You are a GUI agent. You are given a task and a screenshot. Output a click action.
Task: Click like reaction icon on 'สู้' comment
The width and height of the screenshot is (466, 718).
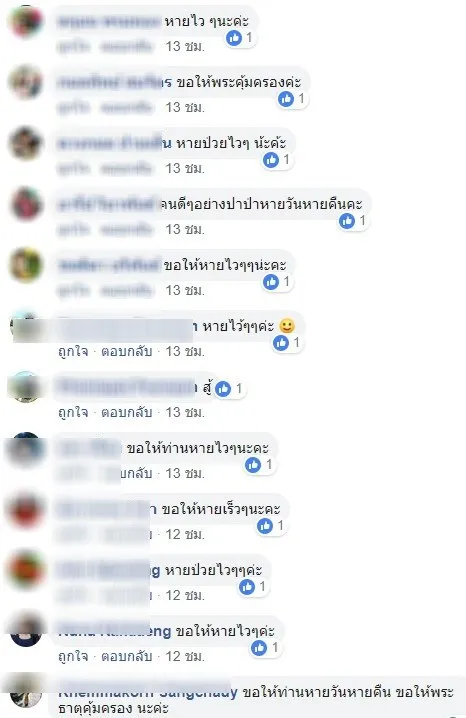[x=223, y=389]
